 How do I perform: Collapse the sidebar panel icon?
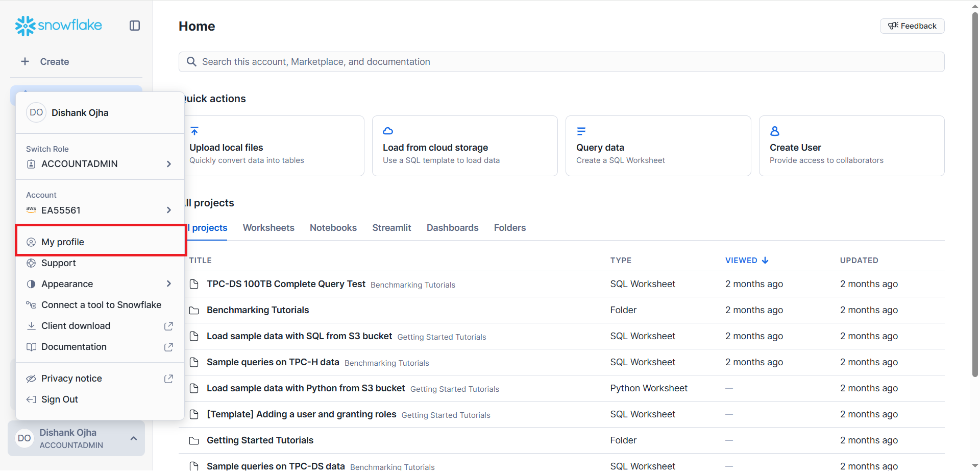(x=135, y=26)
